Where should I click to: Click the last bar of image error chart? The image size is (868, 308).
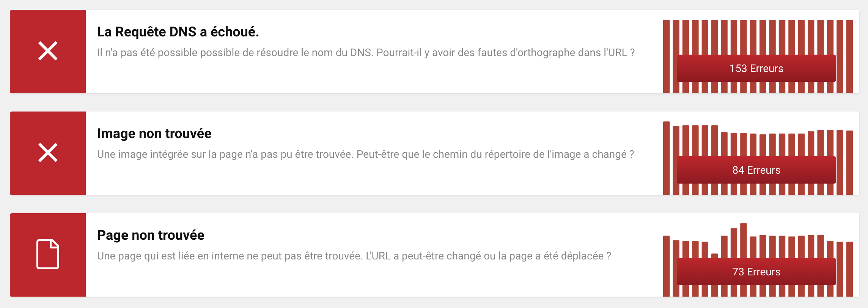849,163
